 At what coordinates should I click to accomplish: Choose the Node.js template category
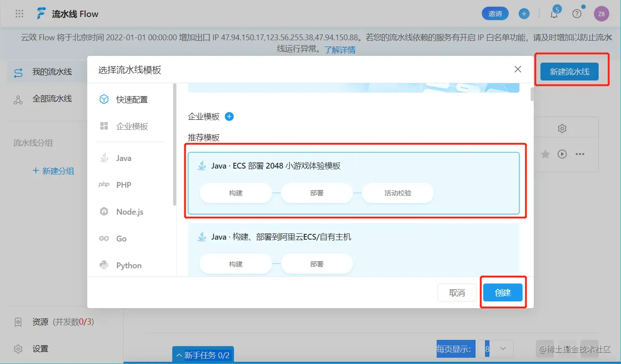(130, 212)
